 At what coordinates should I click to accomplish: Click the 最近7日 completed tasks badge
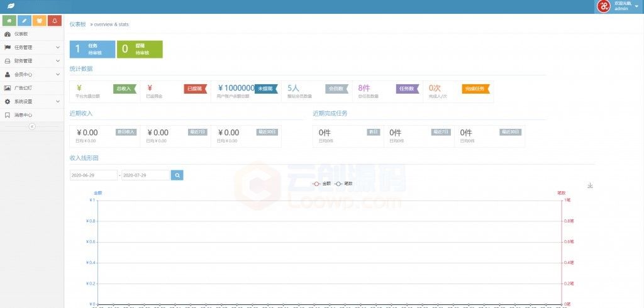pos(441,132)
